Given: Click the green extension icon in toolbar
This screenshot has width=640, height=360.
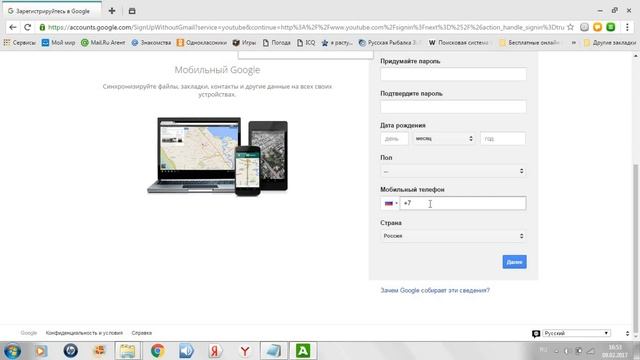Looking at the screenshot, I should (x=611, y=27).
